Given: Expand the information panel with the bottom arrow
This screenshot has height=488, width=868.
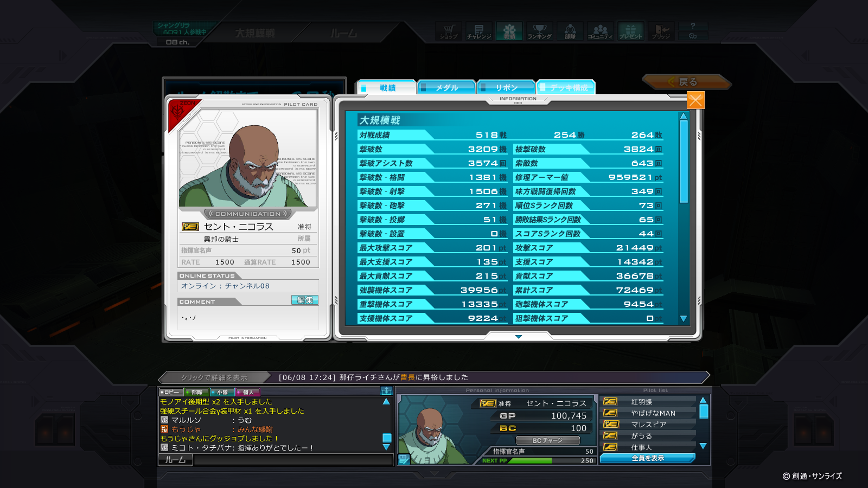Looking at the screenshot, I should (x=519, y=337).
